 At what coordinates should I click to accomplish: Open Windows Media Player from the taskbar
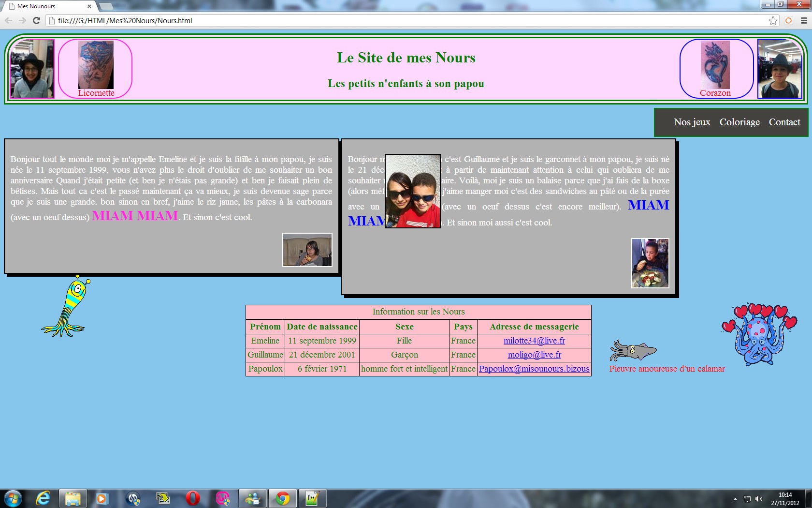coord(102,498)
